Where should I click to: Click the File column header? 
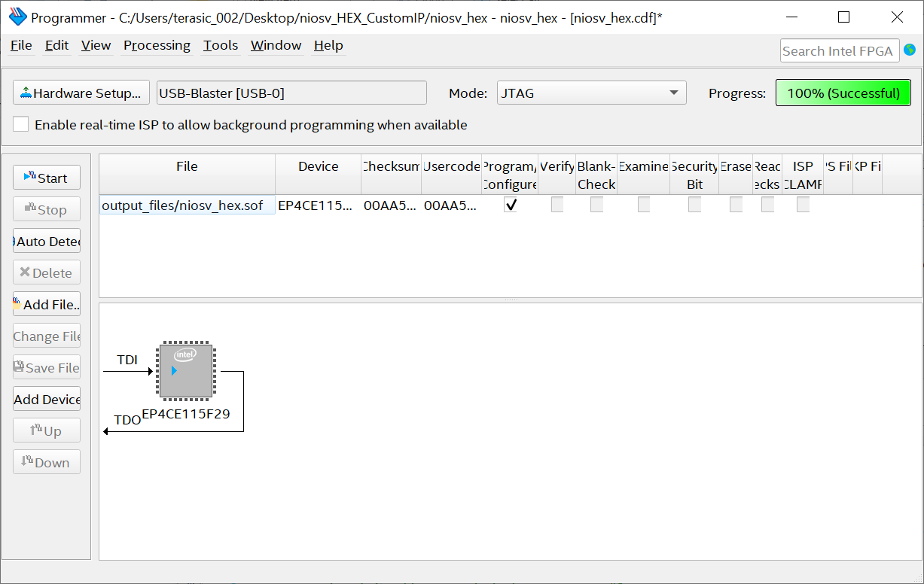click(x=187, y=175)
